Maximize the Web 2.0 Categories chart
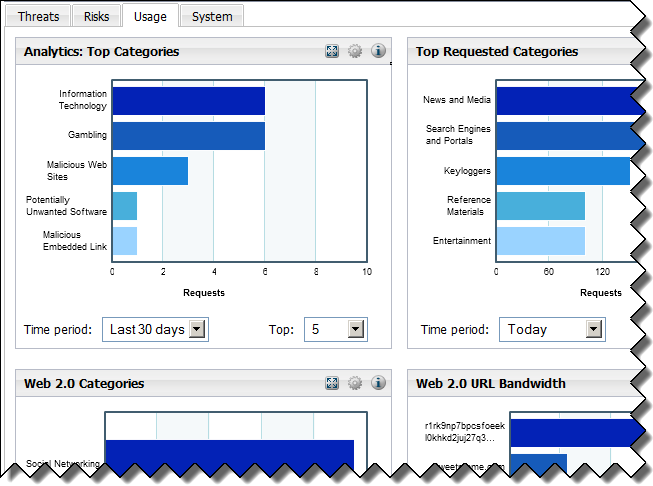 tap(332, 383)
